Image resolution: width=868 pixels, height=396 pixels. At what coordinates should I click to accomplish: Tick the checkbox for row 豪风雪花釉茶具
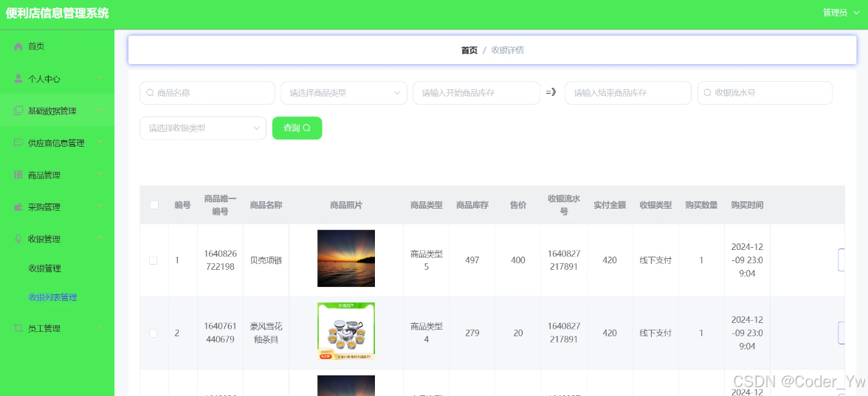[x=154, y=333]
